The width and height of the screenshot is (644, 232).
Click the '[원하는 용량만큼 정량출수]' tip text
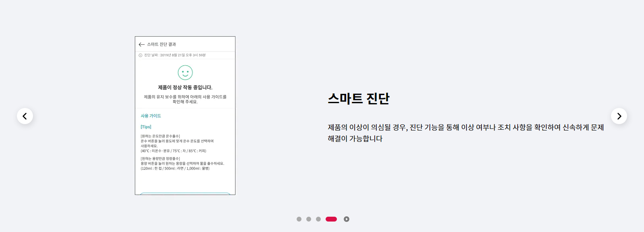(160, 159)
